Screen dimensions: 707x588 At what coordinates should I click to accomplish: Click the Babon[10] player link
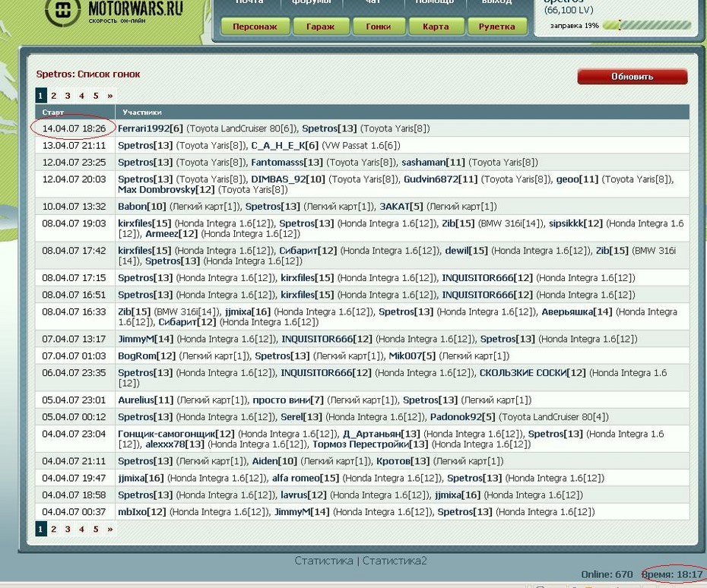point(142,207)
